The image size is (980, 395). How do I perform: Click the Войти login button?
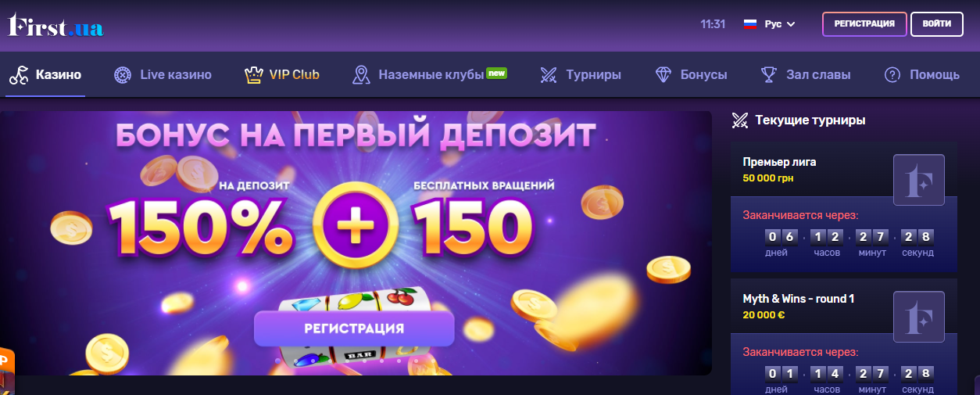pos(937,24)
